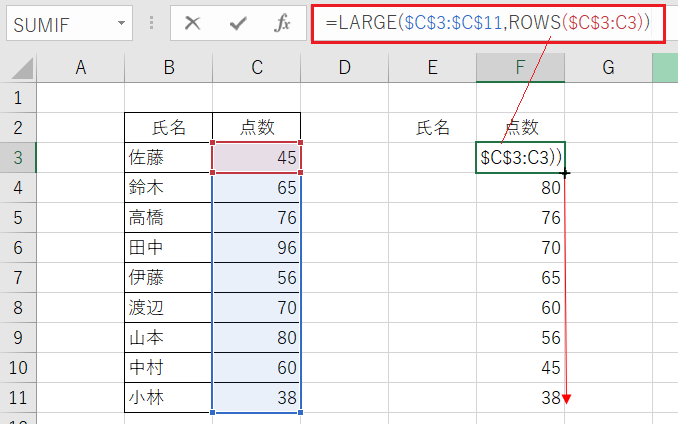Click sorted value 70 in column F
Image resolution: width=678 pixels, height=424 pixels.
point(520,248)
